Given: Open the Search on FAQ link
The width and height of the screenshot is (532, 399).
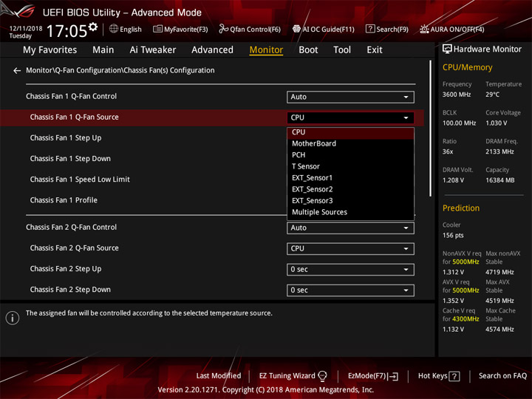Looking at the screenshot, I should (x=502, y=376).
